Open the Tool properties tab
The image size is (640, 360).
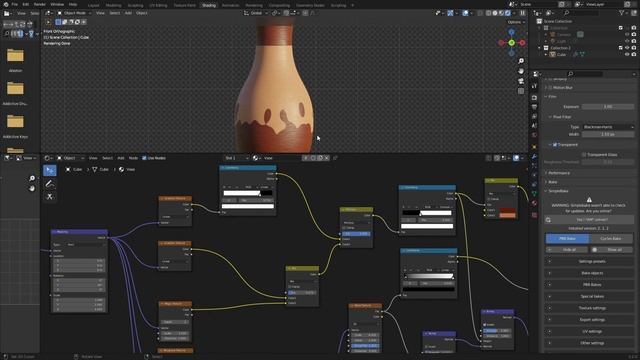click(x=534, y=87)
